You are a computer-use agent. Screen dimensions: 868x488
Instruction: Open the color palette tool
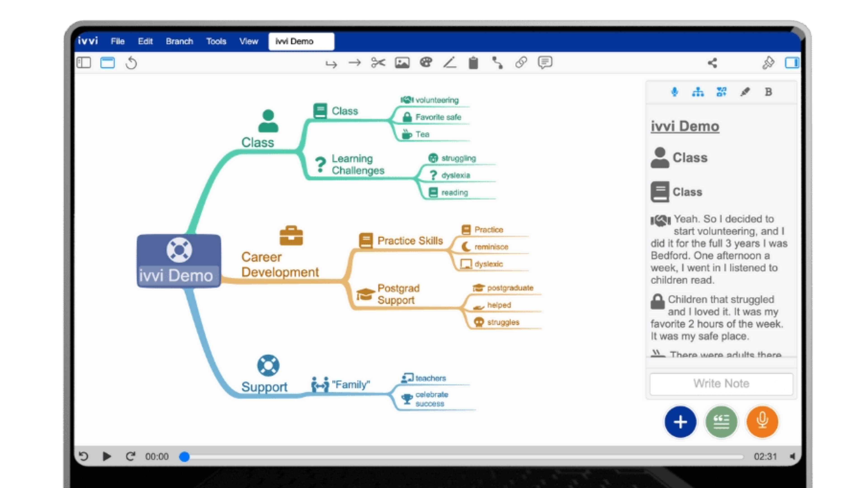[426, 63]
